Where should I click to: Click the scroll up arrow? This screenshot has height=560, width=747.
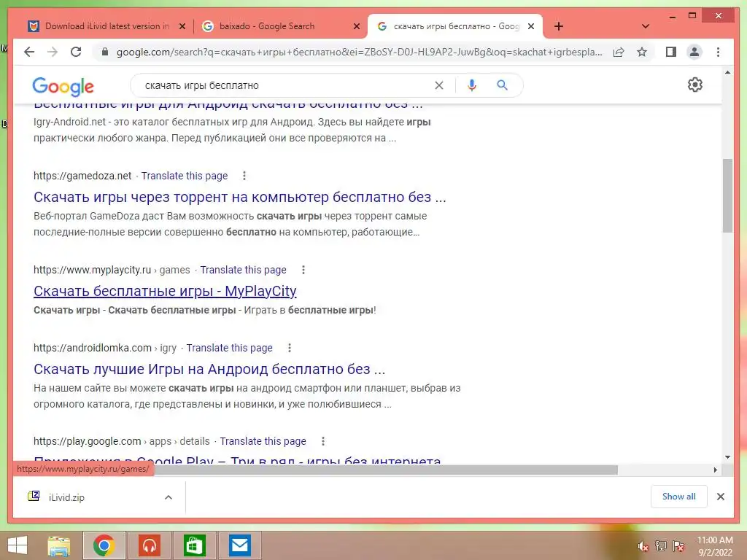click(727, 72)
